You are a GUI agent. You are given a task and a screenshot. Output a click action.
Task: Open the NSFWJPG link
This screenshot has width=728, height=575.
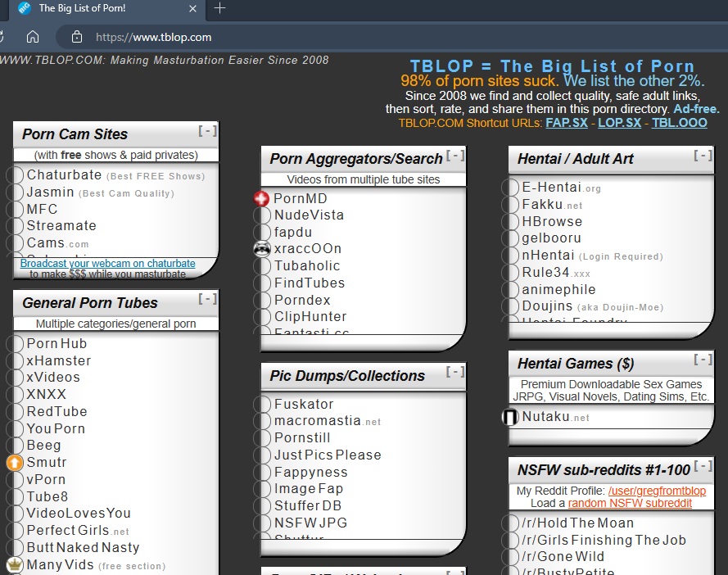(x=310, y=523)
